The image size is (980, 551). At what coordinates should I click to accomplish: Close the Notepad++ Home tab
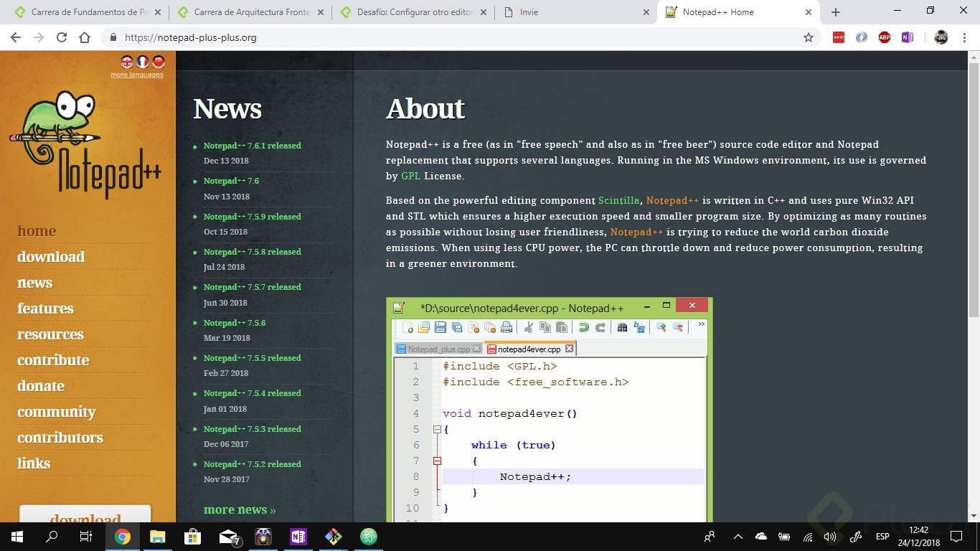click(x=809, y=12)
